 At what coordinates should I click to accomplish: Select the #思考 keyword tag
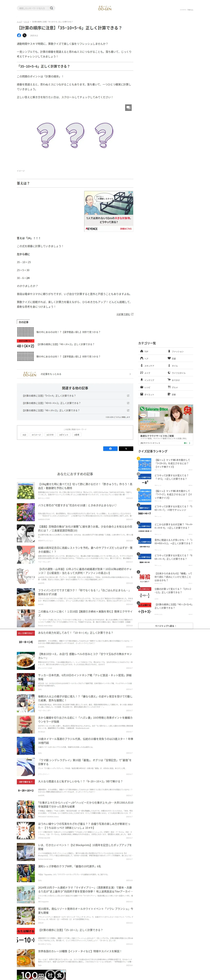77,435
